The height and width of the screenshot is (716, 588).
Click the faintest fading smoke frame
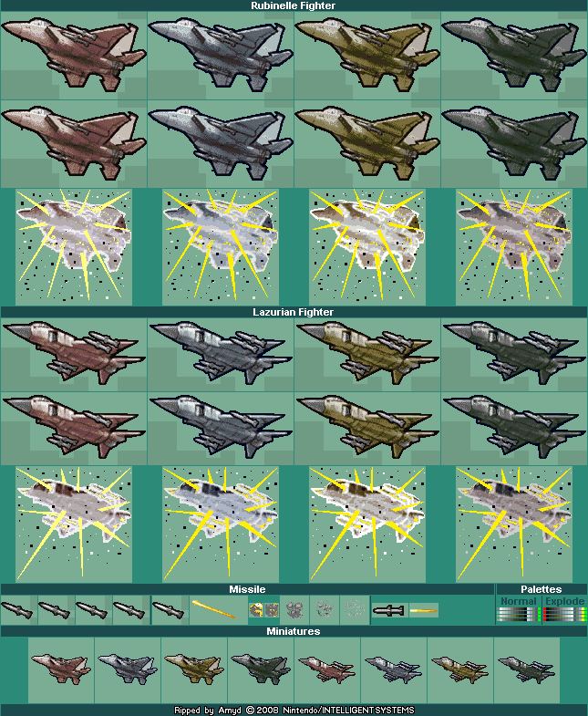355,608
